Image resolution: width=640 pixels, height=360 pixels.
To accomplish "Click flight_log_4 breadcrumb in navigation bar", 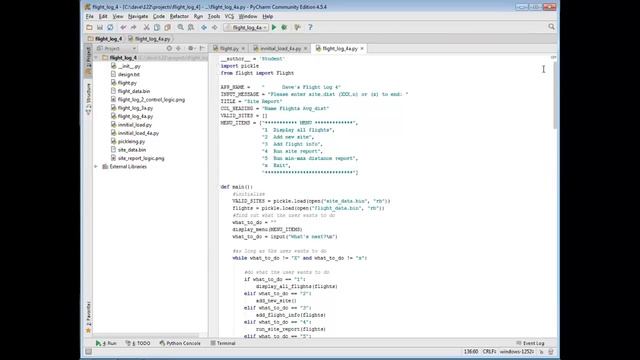I will [x=105, y=39].
